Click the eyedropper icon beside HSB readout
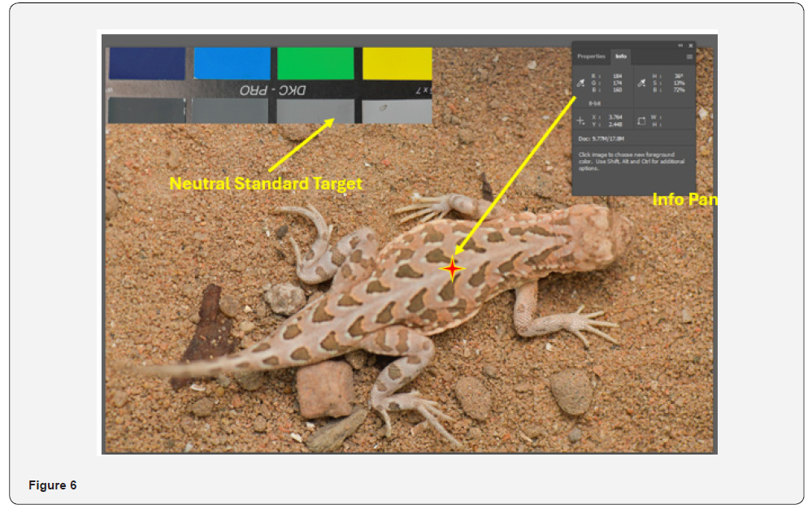Viewport: 812px width, 513px height. [x=641, y=83]
